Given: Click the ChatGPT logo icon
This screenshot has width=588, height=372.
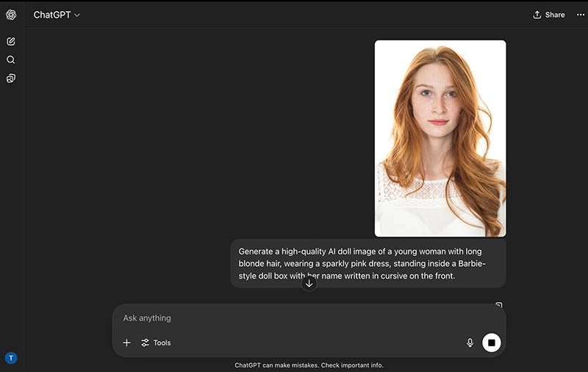Looking at the screenshot, I should coord(11,15).
